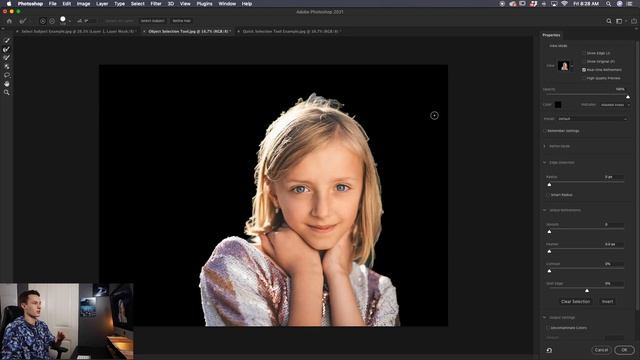The width and height of the screenshot is (640, 360).
Task: Enable the Remember Settings checkbox
Action: (x=544, y=131)
